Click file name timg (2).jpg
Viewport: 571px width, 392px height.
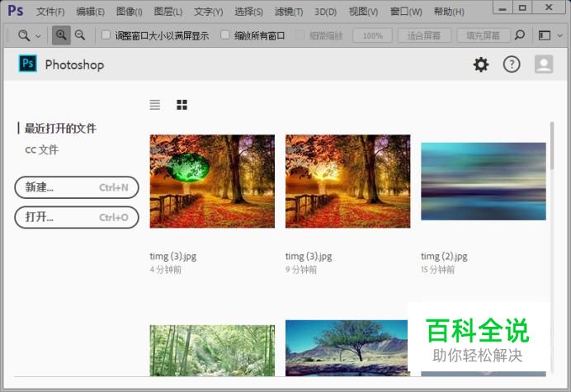coord(444,257)
